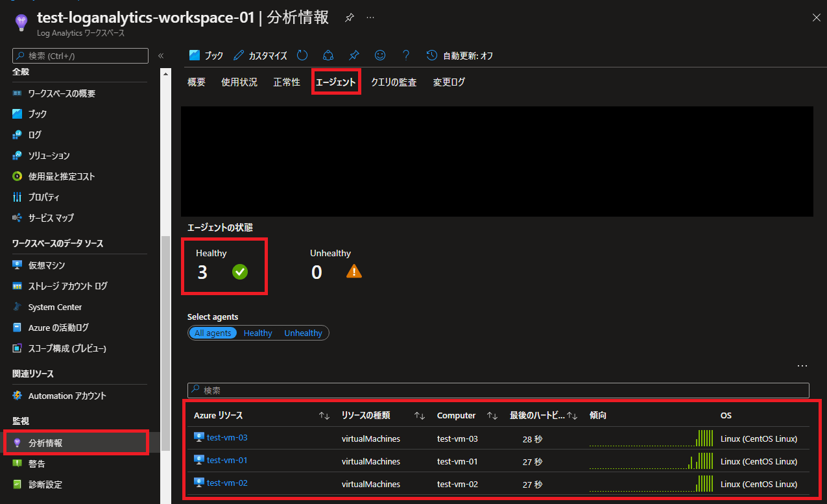827x504 pixels.
Task: Switch to the エージェント tab
Action: click(336, 82)
